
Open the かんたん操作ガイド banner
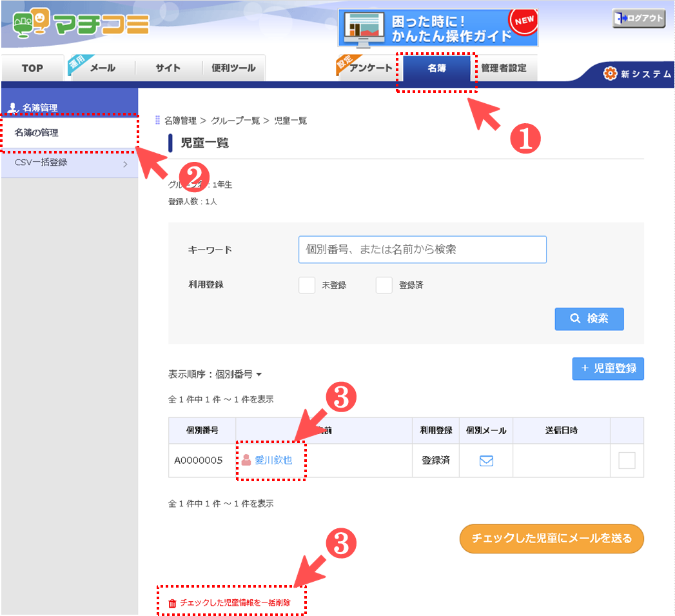438,28
